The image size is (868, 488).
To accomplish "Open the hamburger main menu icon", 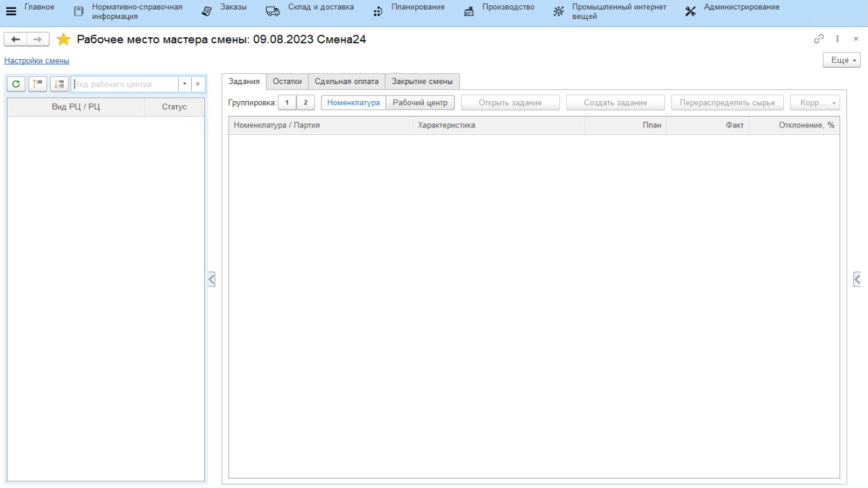I will click(11, 12).
